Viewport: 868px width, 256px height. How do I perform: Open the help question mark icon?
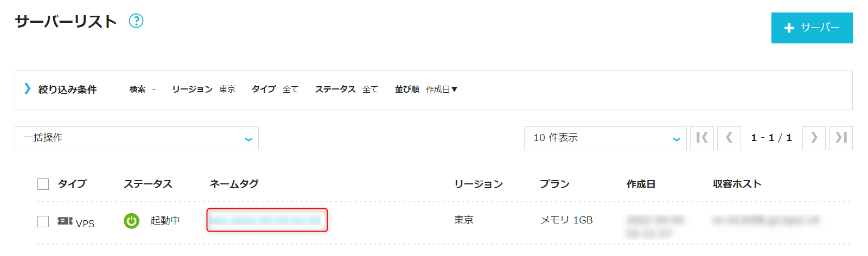136,21
